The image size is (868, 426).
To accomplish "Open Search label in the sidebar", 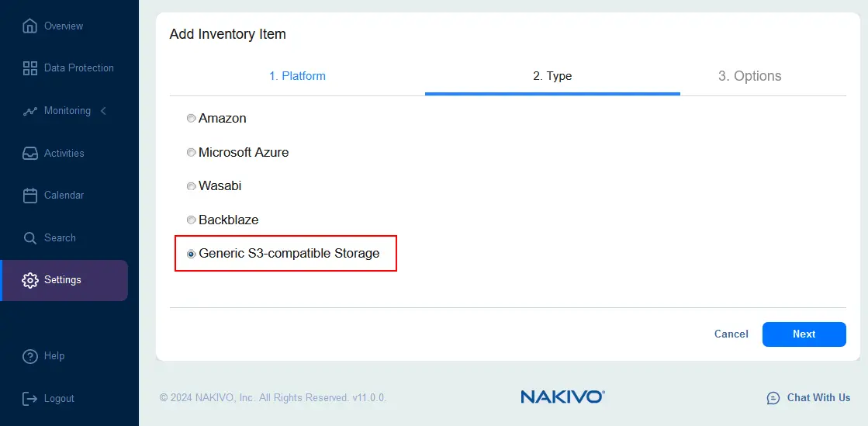I will tap(60, 237).
